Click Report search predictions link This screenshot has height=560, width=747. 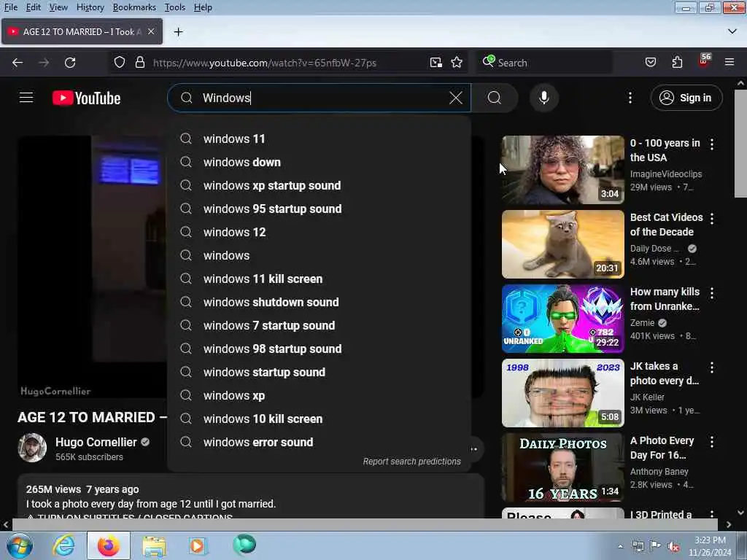(411, 462)
